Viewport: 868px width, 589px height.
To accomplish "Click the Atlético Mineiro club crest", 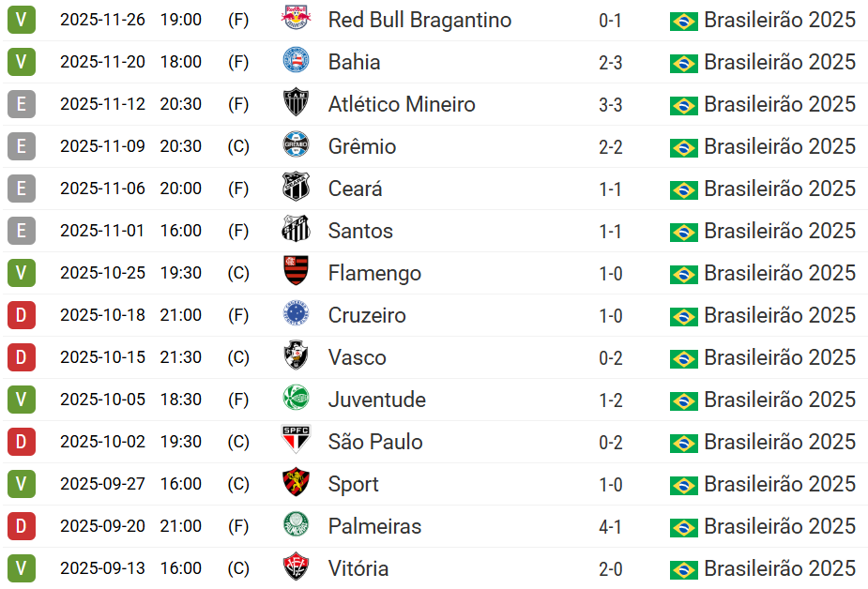I will click(296, 103).
